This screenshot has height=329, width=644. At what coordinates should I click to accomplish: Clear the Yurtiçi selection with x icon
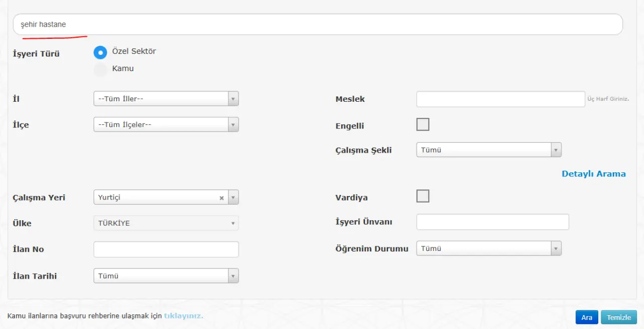[x=221, y=198]
